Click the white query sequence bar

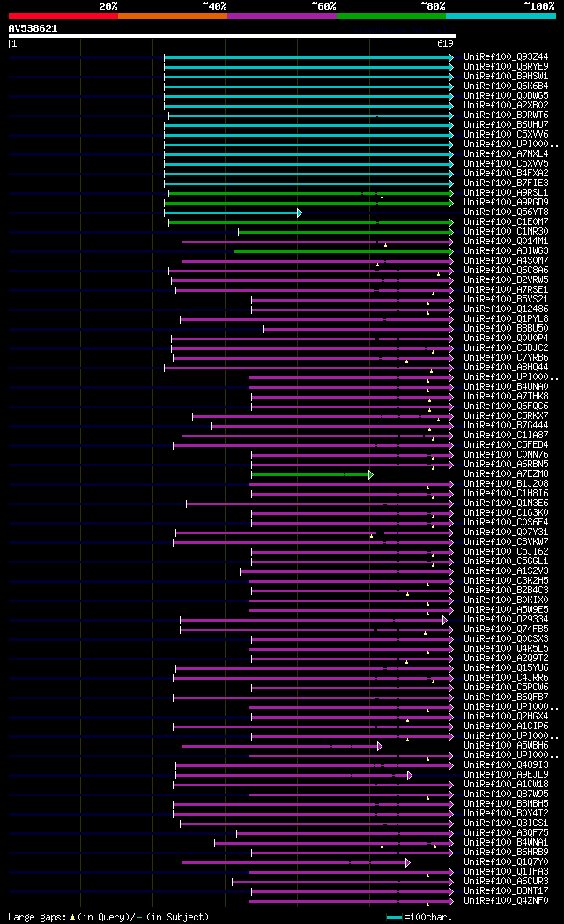tap(233, 36)
